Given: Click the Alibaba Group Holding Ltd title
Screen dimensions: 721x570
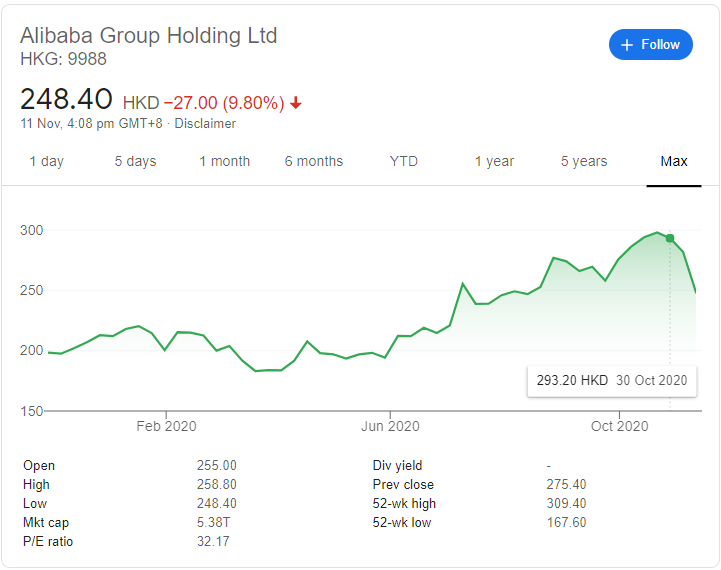Looking at the screenshot, I should click(149, 36).
